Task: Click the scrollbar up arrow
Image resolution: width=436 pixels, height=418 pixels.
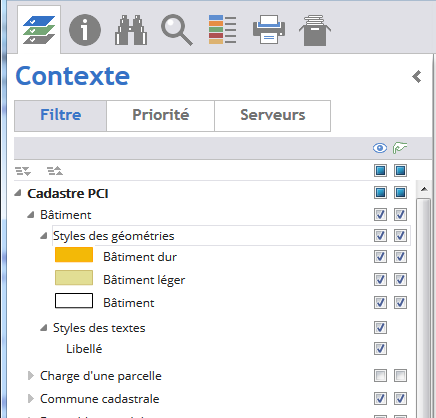Action: pyautogui.click(x=424, y=189)
